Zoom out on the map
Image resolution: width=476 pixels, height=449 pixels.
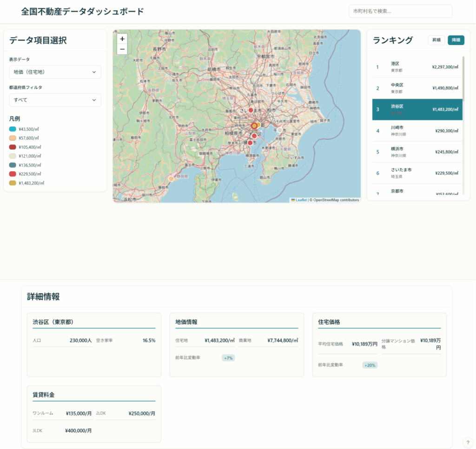click(122, 49)
